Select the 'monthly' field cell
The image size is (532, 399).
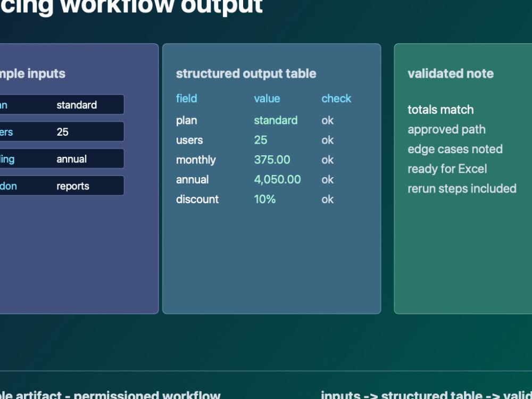coord(196,160)
